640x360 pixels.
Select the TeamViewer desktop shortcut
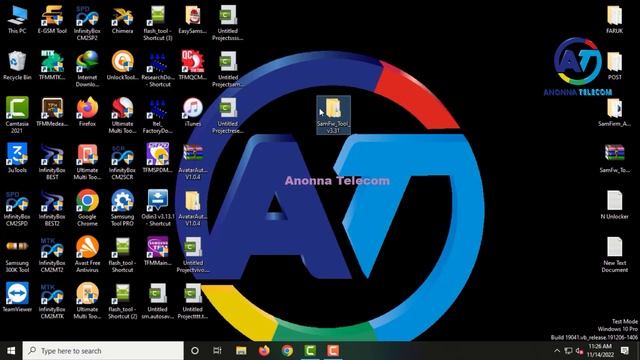17,297
